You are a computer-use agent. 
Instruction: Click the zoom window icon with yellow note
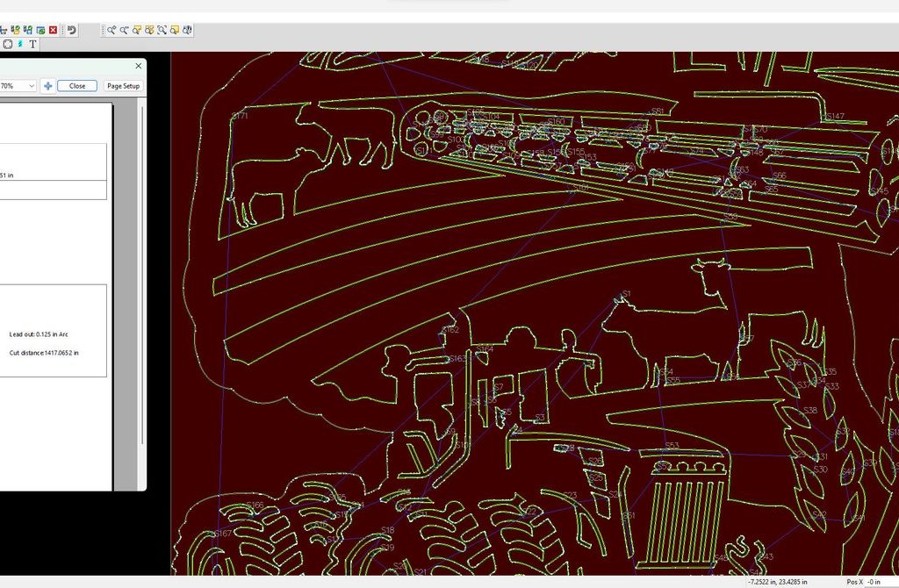[138, 30]
